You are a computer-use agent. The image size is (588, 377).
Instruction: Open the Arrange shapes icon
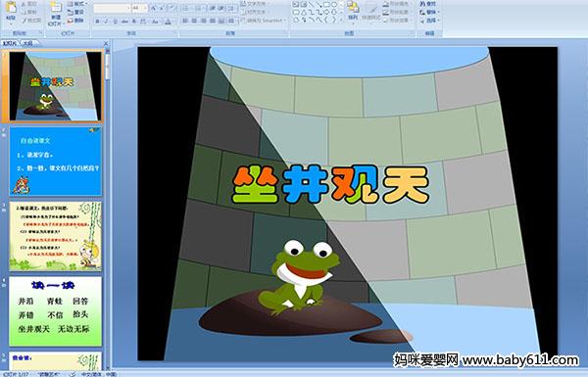pyautogui.click(x=353, y=10)
